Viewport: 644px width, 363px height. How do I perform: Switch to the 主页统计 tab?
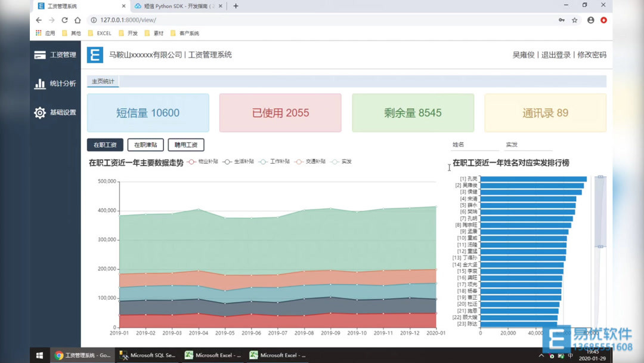click(x=103, y=81)
